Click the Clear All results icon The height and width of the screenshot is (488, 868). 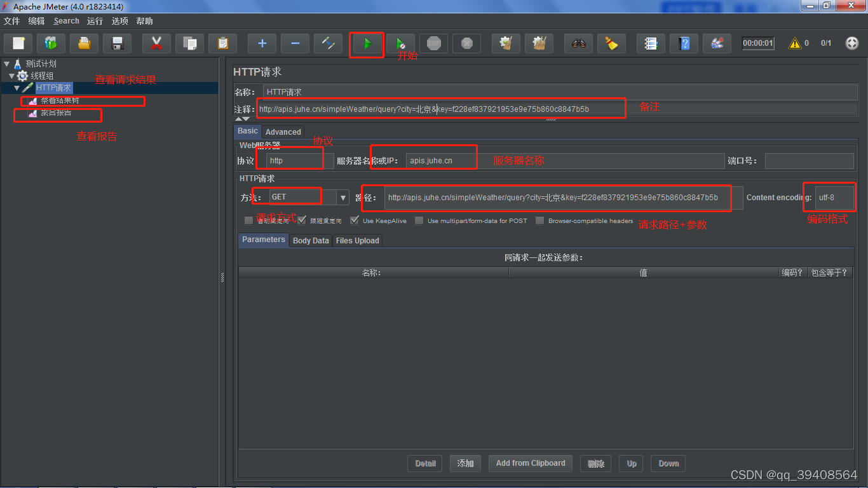[539, 44]
